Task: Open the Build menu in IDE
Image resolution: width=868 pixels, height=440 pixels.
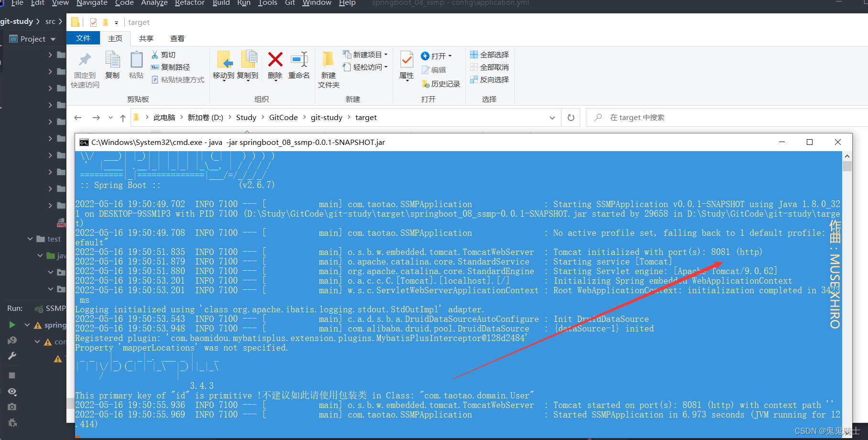Action: [x=221, y=3]
